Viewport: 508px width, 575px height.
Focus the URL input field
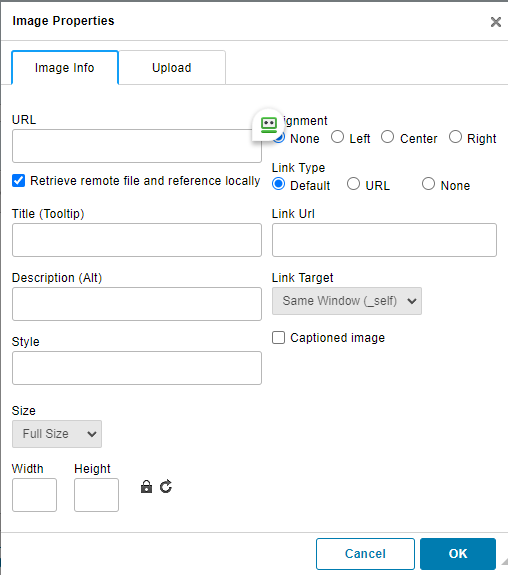coord(137,146)
